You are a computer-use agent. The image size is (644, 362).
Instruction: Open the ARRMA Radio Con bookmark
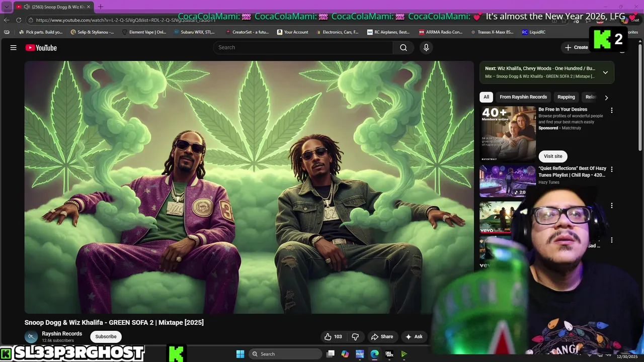point(441,32)
